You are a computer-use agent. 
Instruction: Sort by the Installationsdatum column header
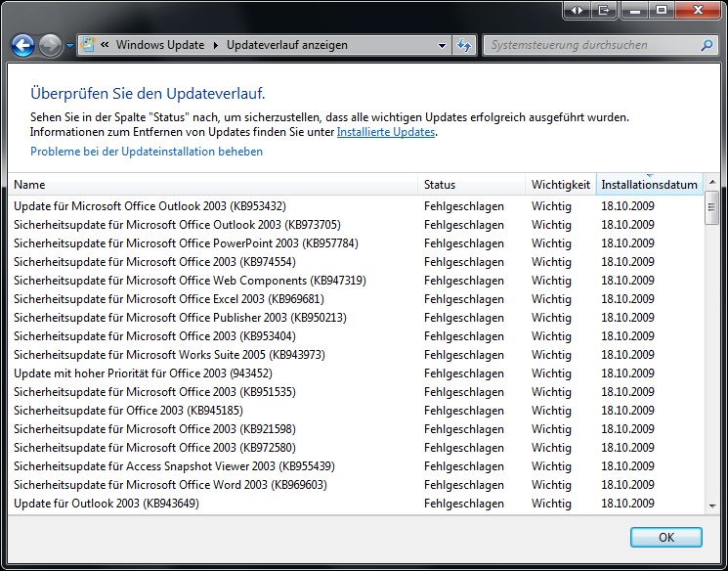pos(649,185)
